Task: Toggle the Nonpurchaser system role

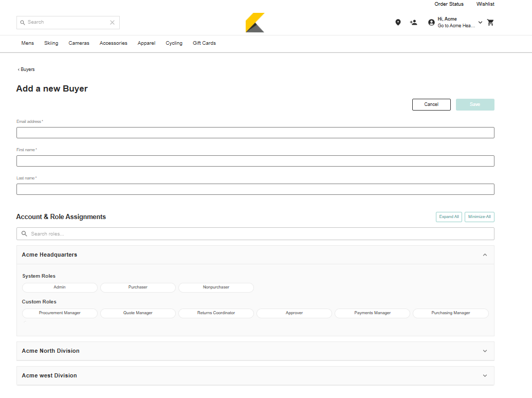Action: [216, 287]
